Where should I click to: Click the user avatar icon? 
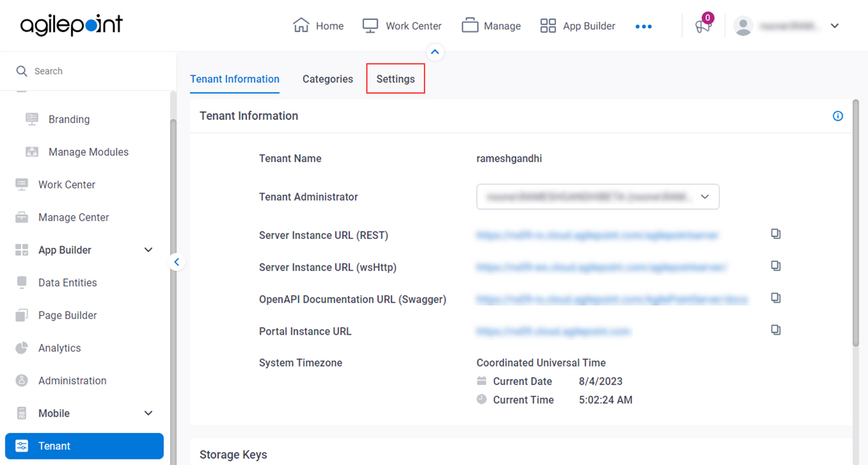coord(743,26)
